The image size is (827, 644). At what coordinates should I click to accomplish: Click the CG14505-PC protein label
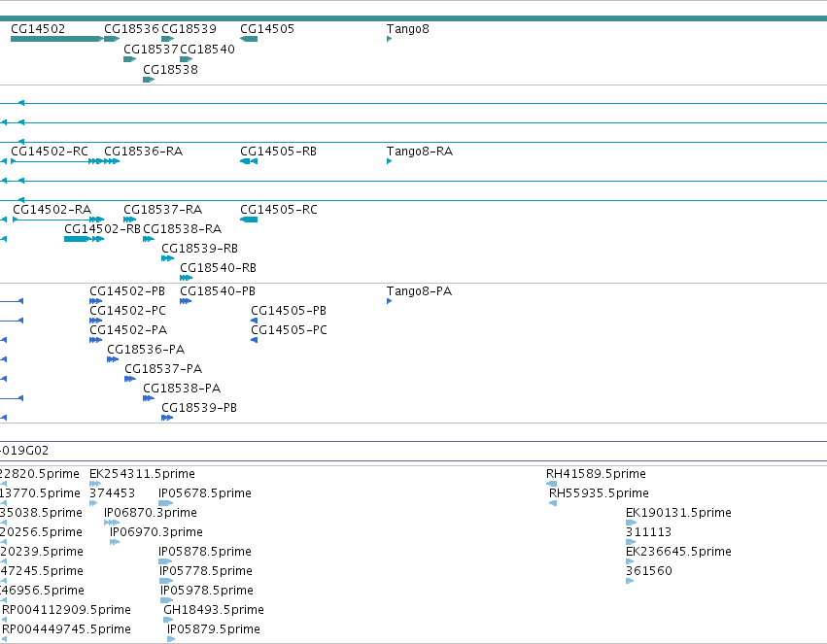point(289,330)
